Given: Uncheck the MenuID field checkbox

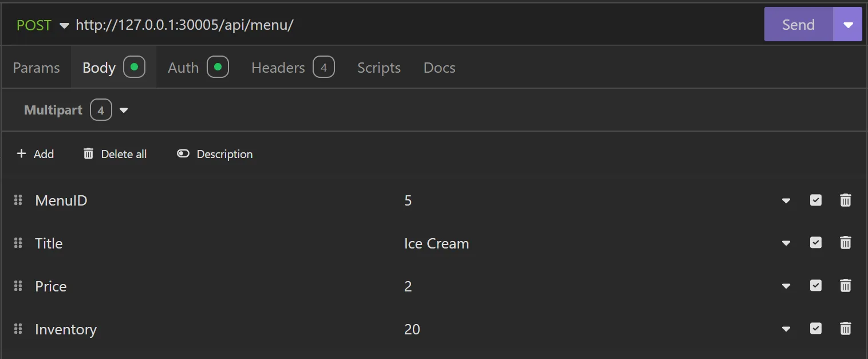Looking at the screenshot, I should [x=816, y=200].
